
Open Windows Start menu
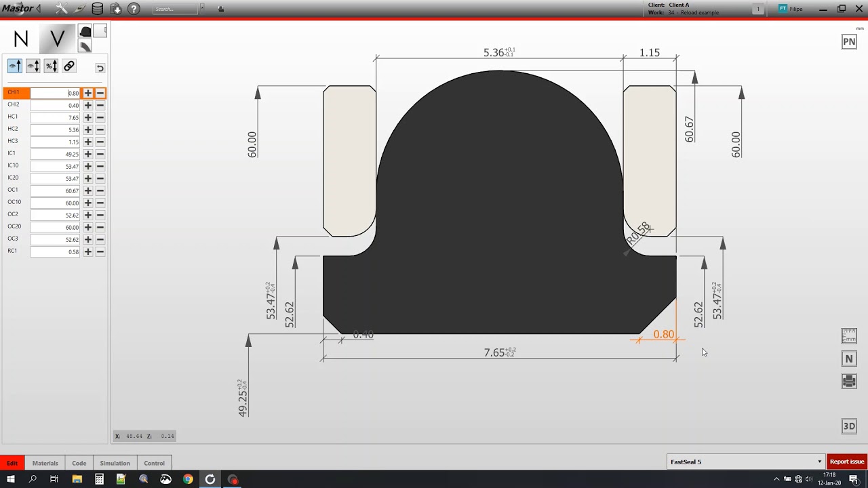[x=11, y=479]
